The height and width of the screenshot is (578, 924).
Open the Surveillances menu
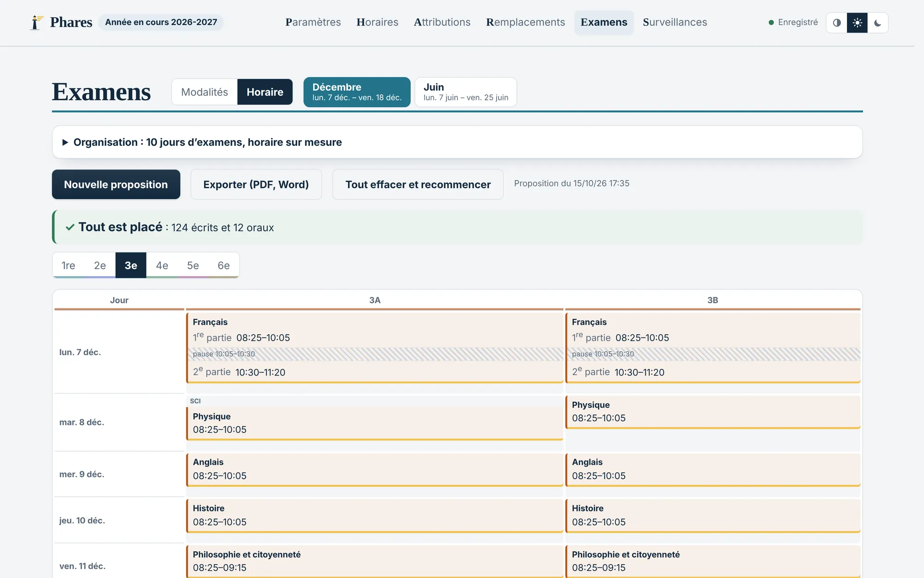click(675, 22)
